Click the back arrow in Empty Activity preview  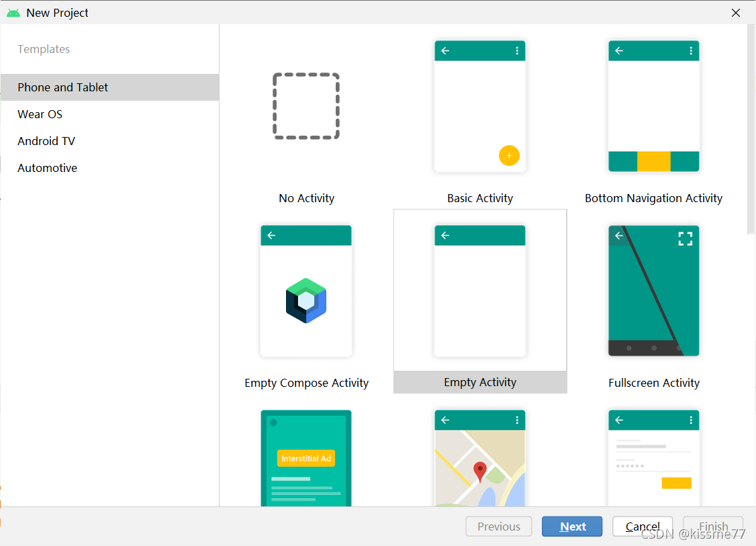click(445, 235)
